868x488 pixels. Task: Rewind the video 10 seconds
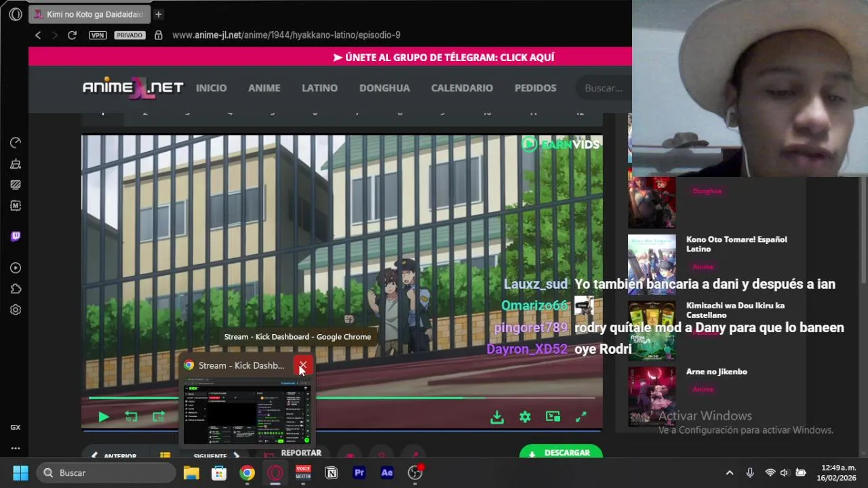tap(131, 417)
